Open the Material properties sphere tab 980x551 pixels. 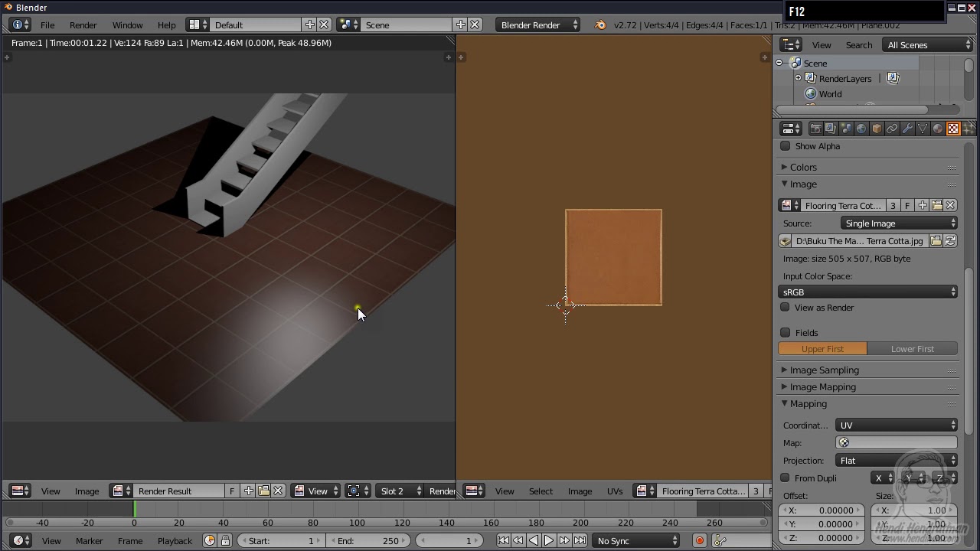938,129
